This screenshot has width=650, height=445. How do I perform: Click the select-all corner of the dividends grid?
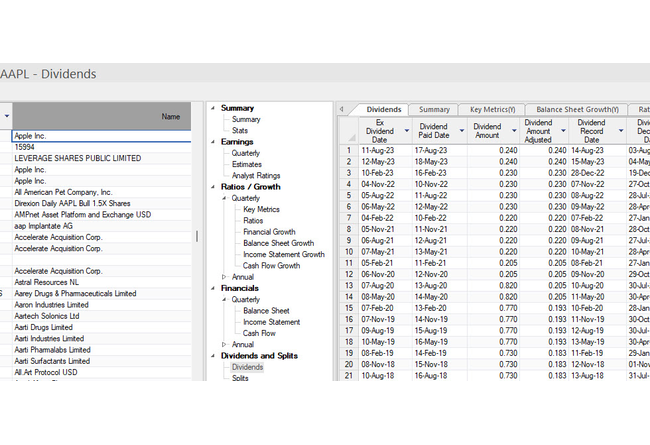(349, 131)
